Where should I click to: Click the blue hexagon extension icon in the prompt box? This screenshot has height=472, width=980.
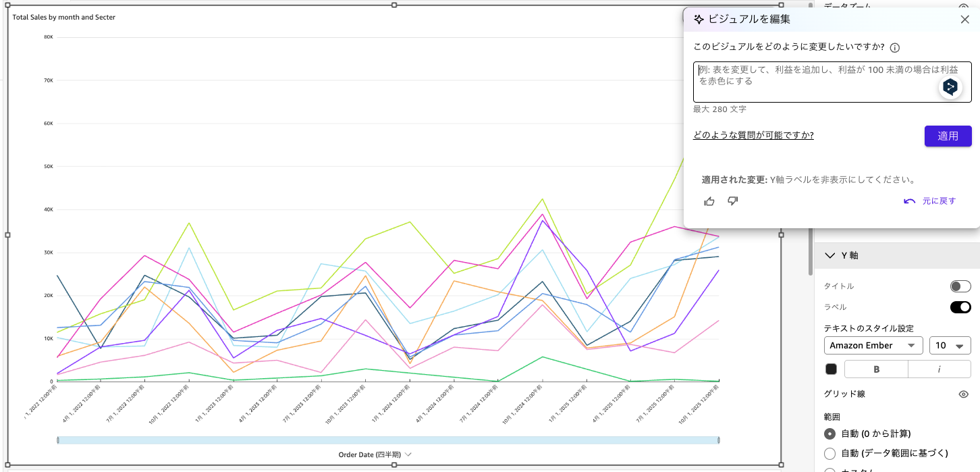coord(950,86)
